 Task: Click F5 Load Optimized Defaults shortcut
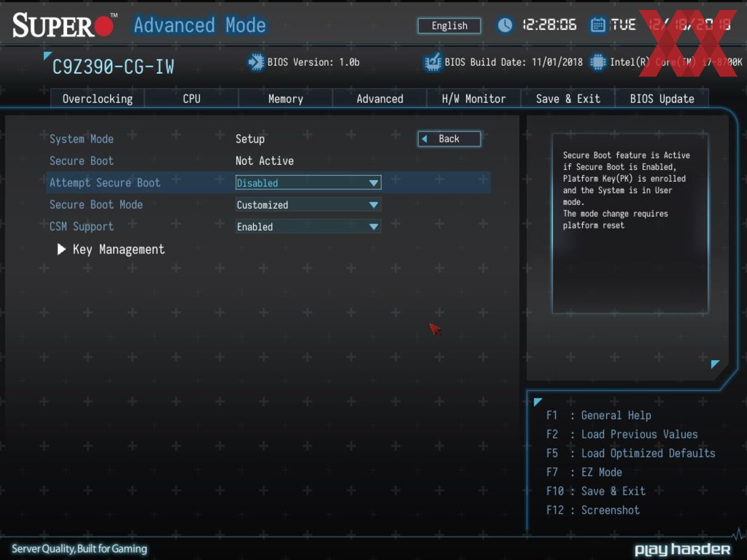tap(631, 453)
